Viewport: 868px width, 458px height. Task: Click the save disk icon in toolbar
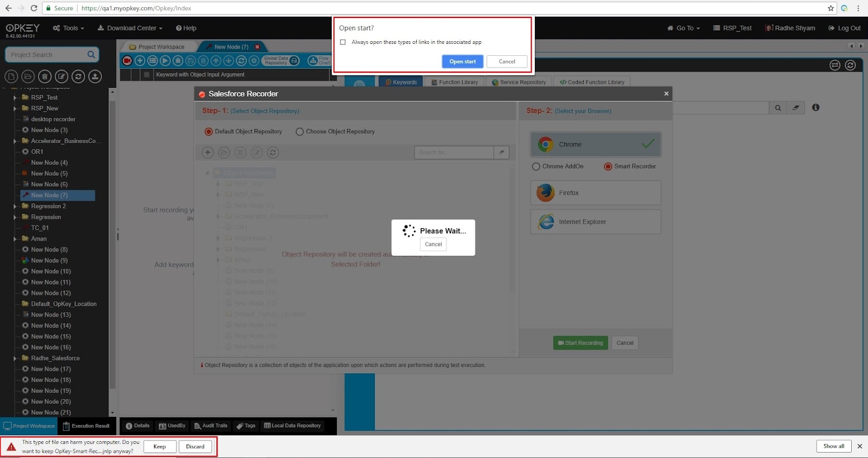(190, 61)
